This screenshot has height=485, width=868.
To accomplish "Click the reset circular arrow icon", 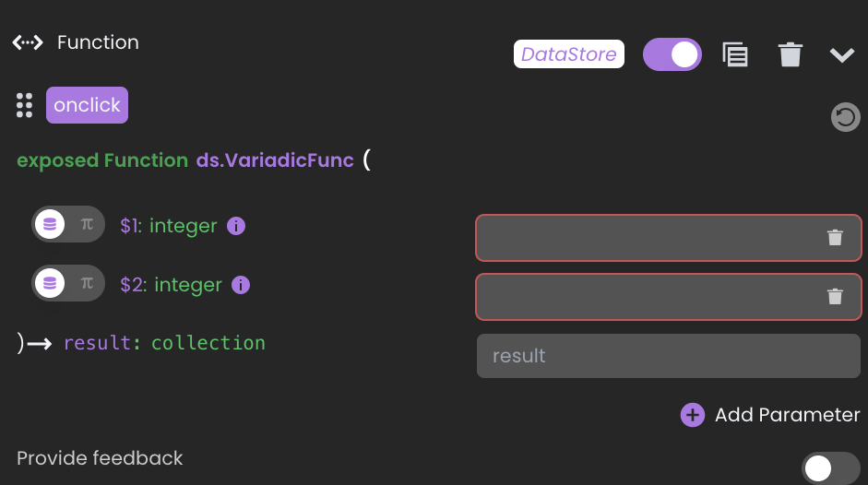I will click(x=845, y=117).
